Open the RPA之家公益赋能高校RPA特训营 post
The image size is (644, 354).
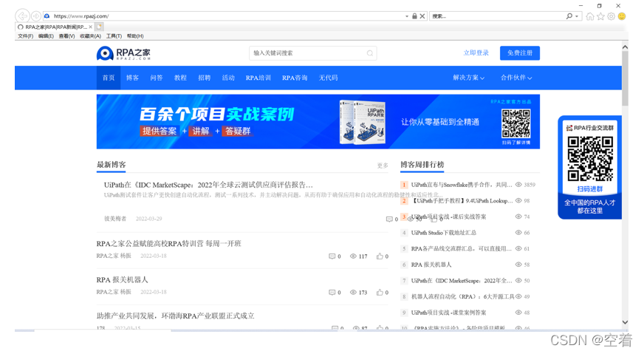point(169,243)
